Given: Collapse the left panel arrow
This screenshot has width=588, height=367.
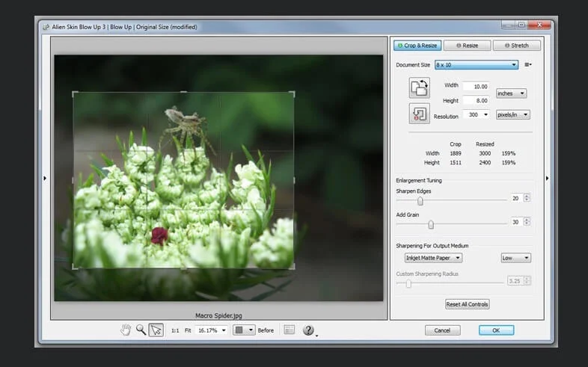Looking at the screenshot, I should click(44, 178).
